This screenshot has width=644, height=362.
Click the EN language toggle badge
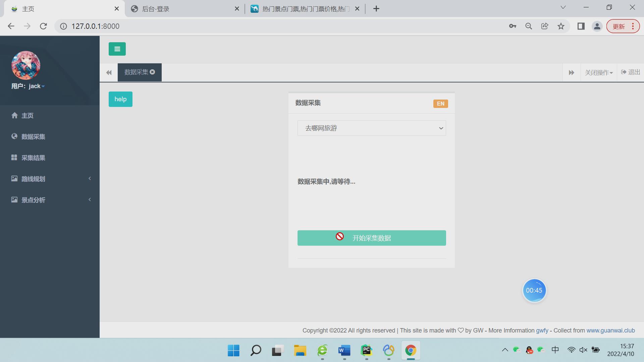(x=440, y=103)
